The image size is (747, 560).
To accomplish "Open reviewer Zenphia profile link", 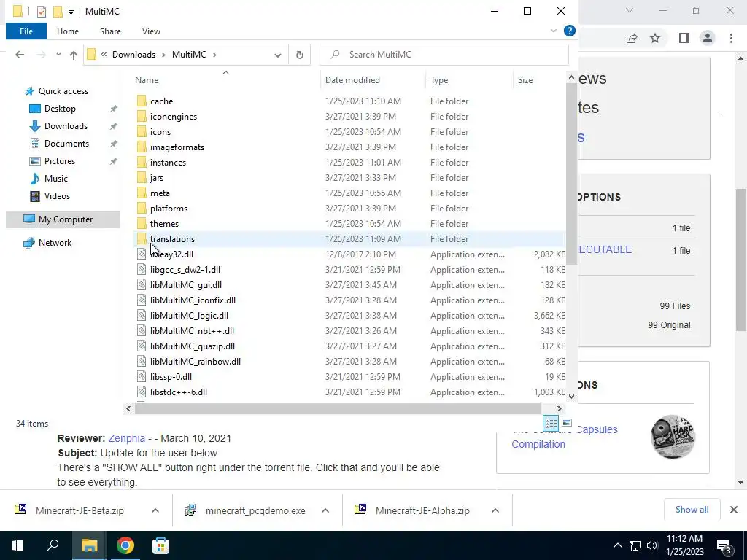I will (x=126, y=438).
